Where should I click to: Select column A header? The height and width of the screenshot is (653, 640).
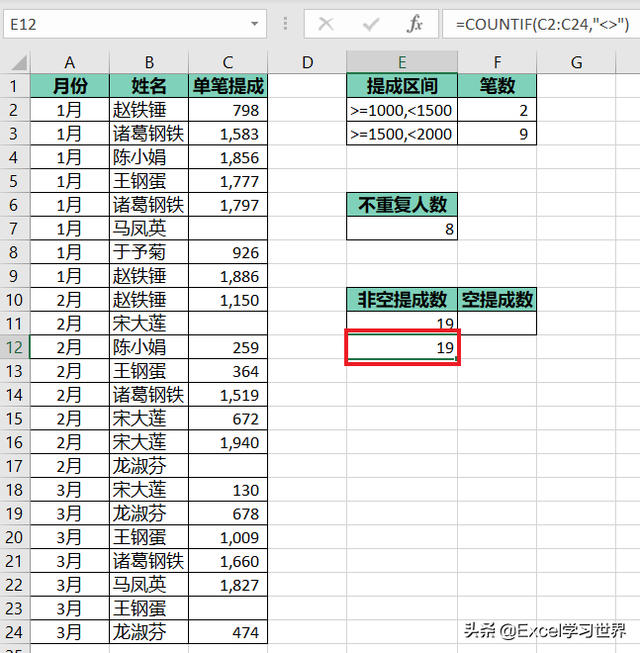70,62
